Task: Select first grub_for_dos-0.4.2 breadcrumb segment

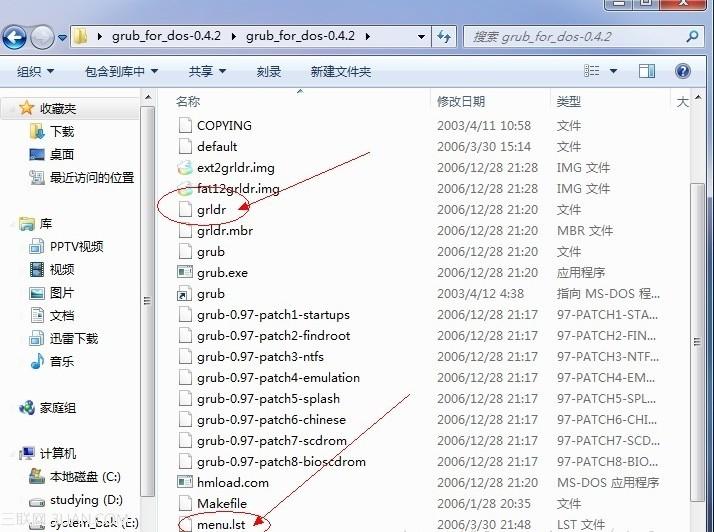Action: pos(166,36)
